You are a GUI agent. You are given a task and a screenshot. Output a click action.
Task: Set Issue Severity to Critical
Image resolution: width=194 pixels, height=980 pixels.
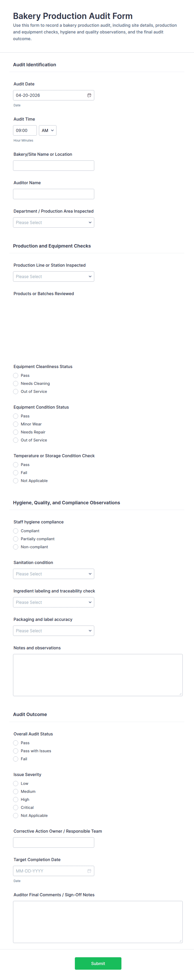pyautogui.click(x=16, y=808)
